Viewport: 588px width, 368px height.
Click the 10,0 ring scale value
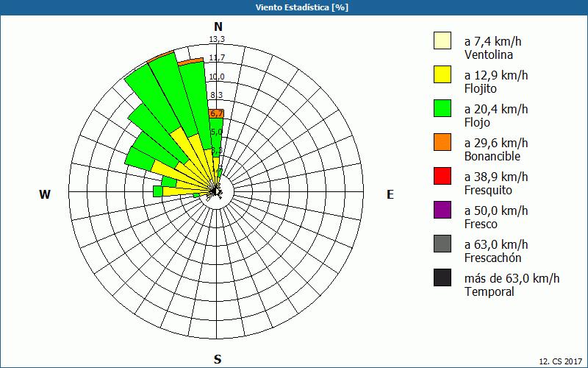pyautogui.click(x=217, y=77)
